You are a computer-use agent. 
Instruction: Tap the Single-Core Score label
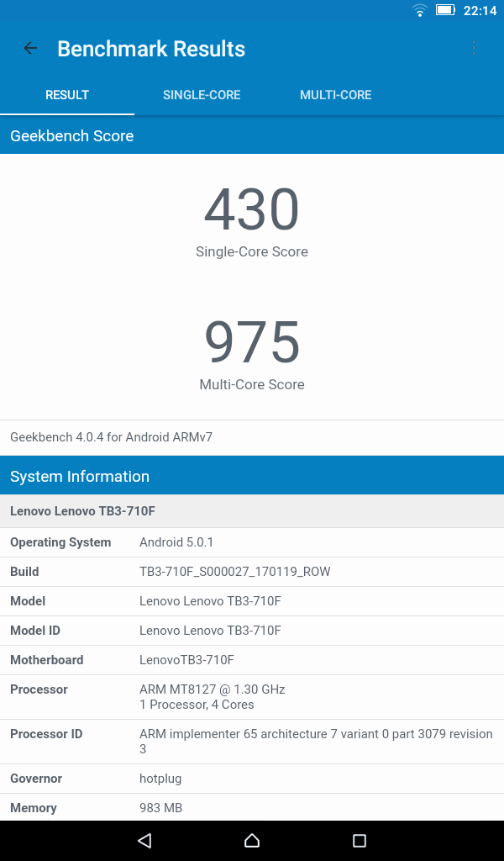(x=252, y=251)
